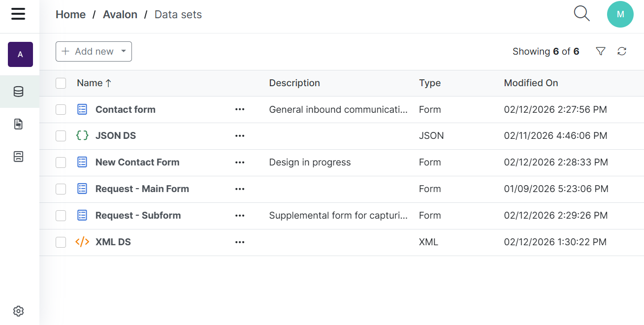Click the Avalon workspace A tile

click(x=20, y=54)
